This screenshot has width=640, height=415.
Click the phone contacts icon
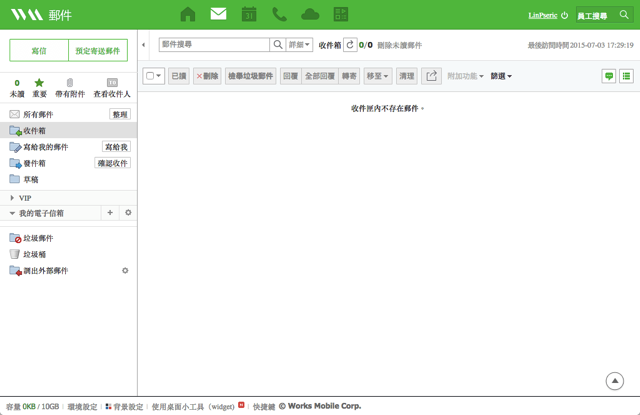[279, 14]
